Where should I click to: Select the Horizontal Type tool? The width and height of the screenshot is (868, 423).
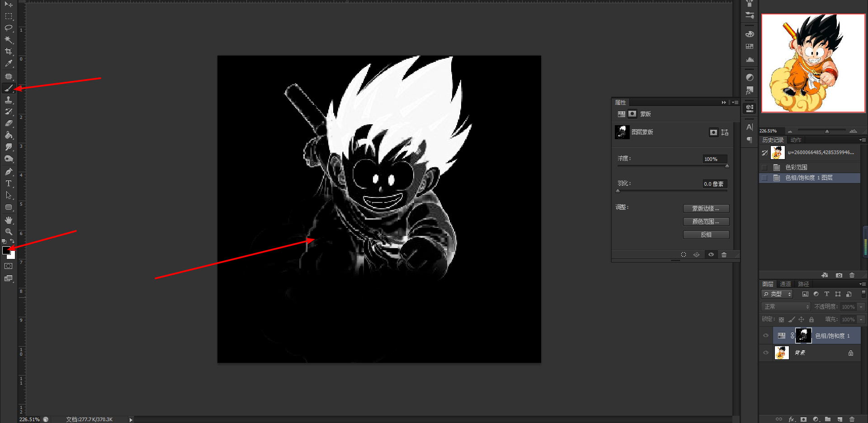(x=9, y=183)
